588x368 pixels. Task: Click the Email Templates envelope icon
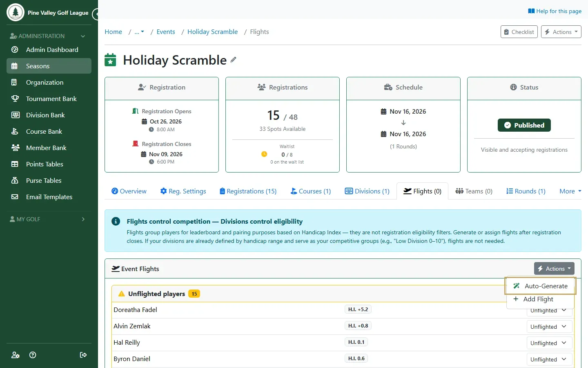pos(15,197)
